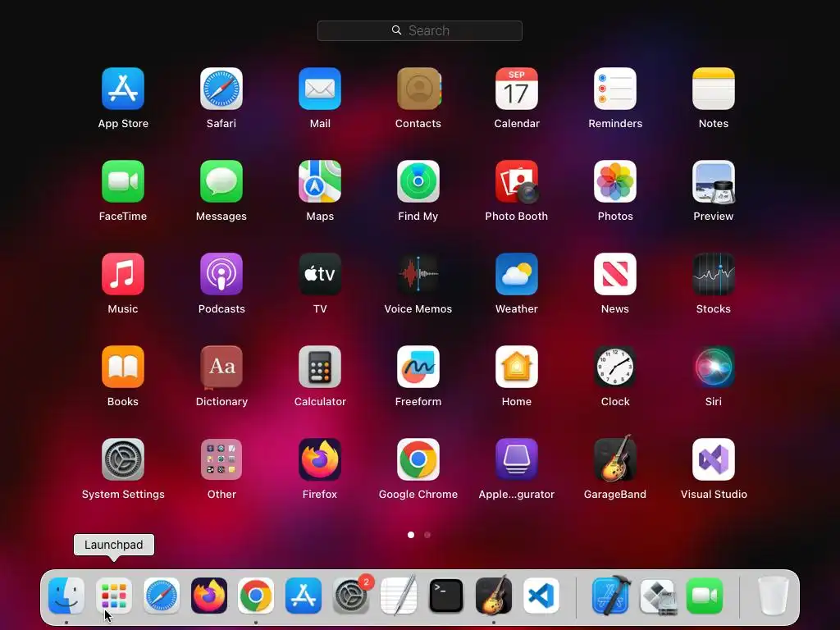The image size is (840, 630).
Task: Open the App Store from the Dock
Action: (304, 596)
